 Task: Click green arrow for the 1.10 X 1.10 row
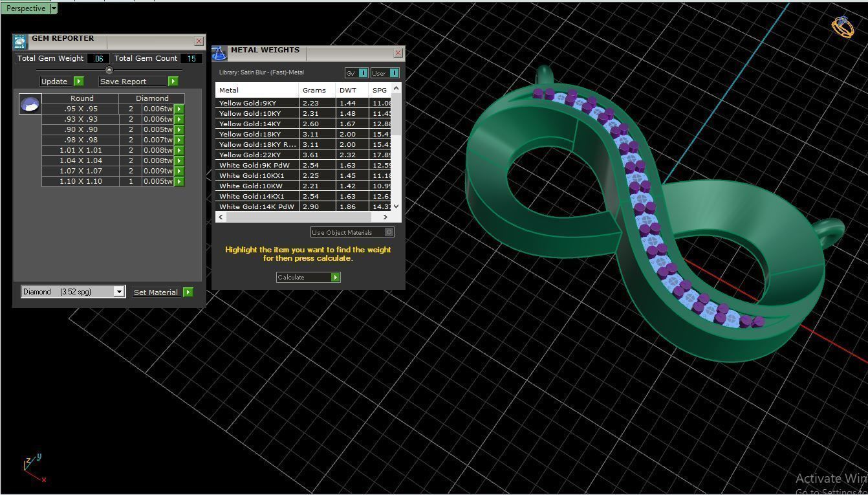tap(179, 181)
